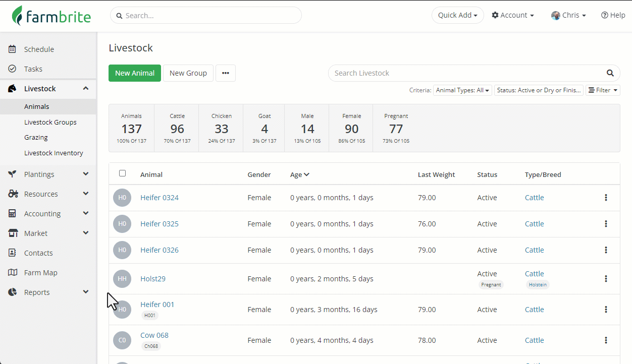Click the Female 90 summary tile
This screenshot has width=632, height=364.
pos(351,128)
